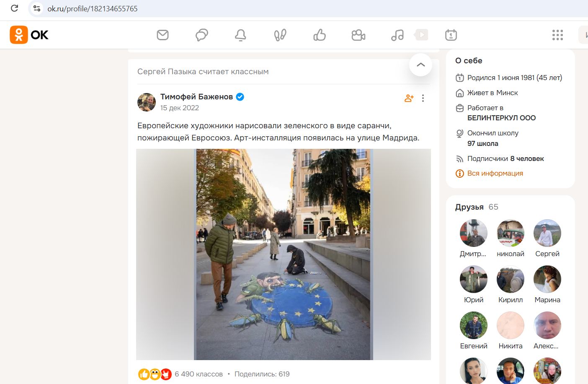Open friend Дмитр... avatar

(x=474, y=233)
